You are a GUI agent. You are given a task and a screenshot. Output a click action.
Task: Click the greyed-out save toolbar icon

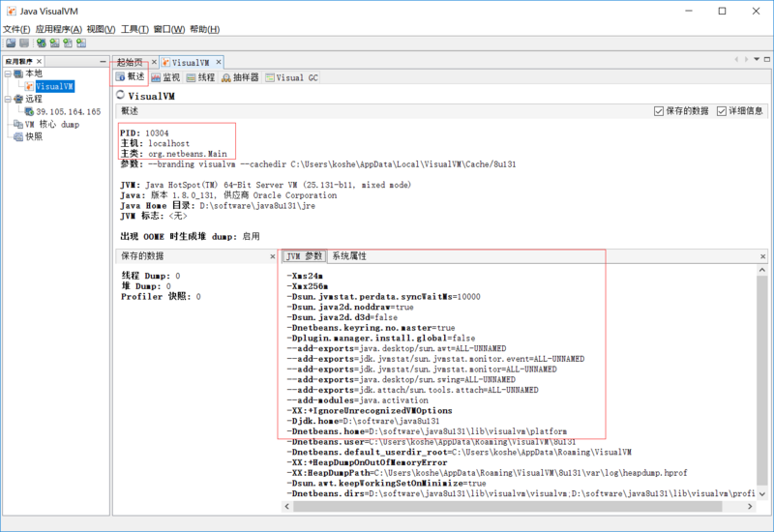23,44
